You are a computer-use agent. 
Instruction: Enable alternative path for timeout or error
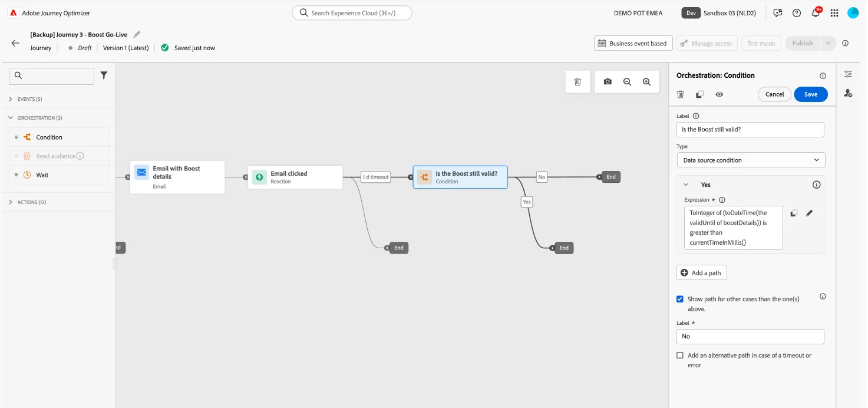pos(680,356)
